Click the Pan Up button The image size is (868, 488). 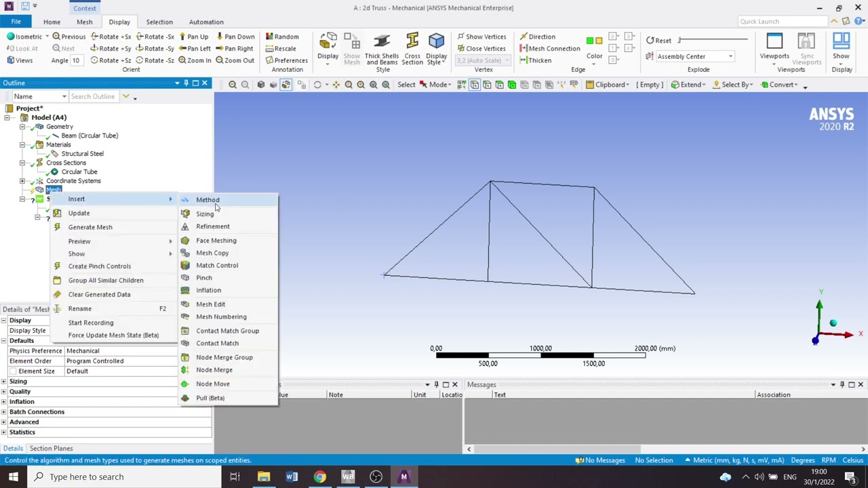coord(193,37)
